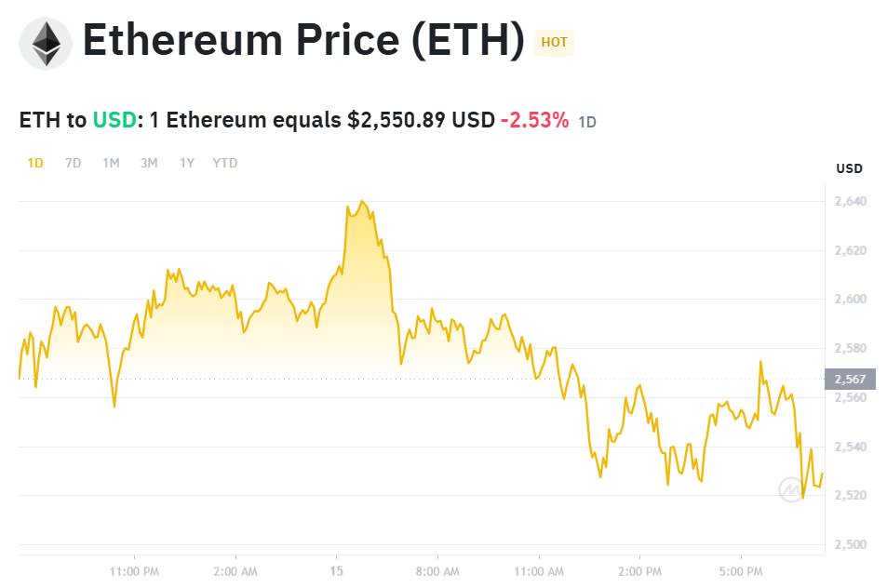Click the USD axis unit label

[849, 168]
